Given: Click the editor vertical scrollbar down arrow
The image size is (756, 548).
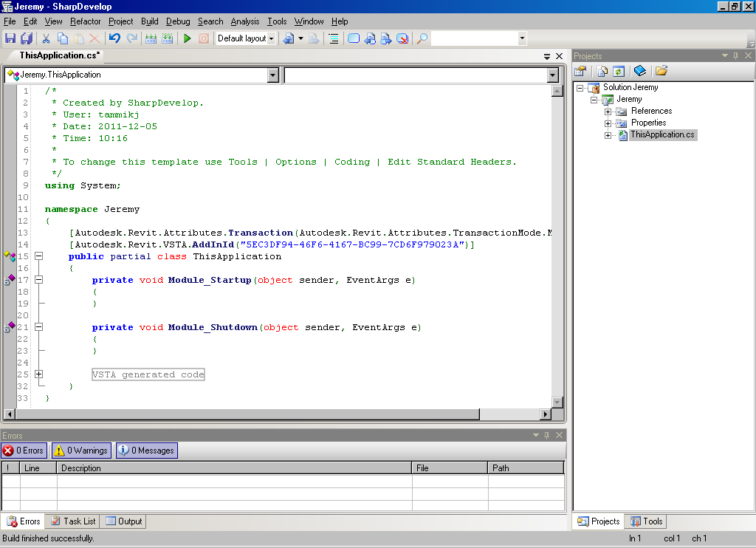Looking at the screenshot, I should click(557, 402).
